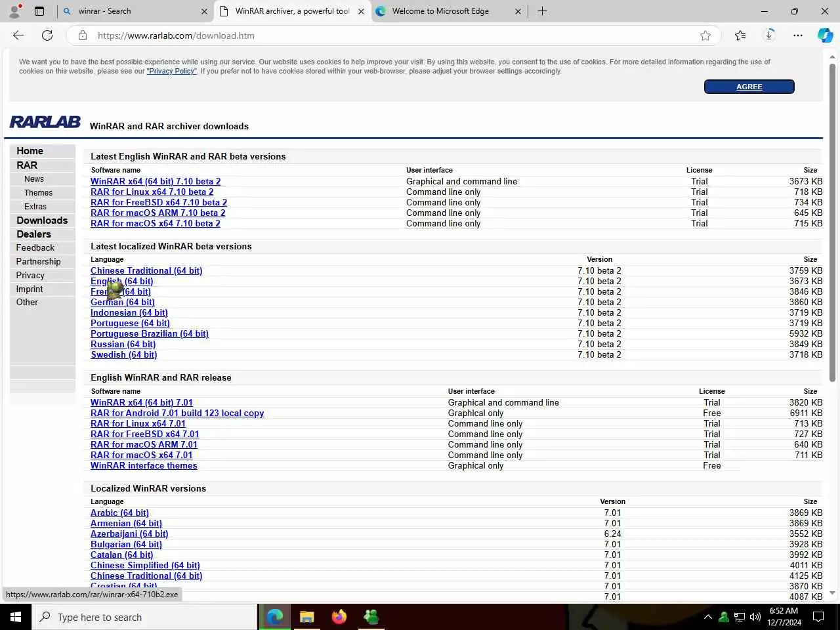The height and width of the screenshot is (630, 840).
Task: Go to News in sidebar
Action: (34, 179)
